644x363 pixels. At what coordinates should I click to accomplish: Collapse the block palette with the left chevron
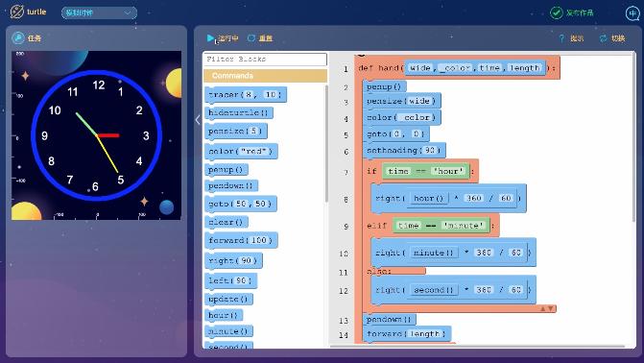(198, 120)
